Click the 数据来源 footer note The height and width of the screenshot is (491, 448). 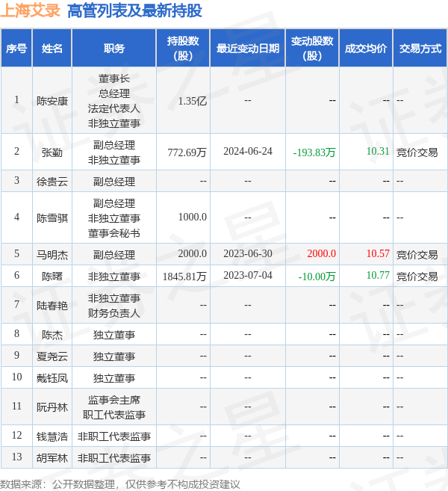tap(119, 484)
